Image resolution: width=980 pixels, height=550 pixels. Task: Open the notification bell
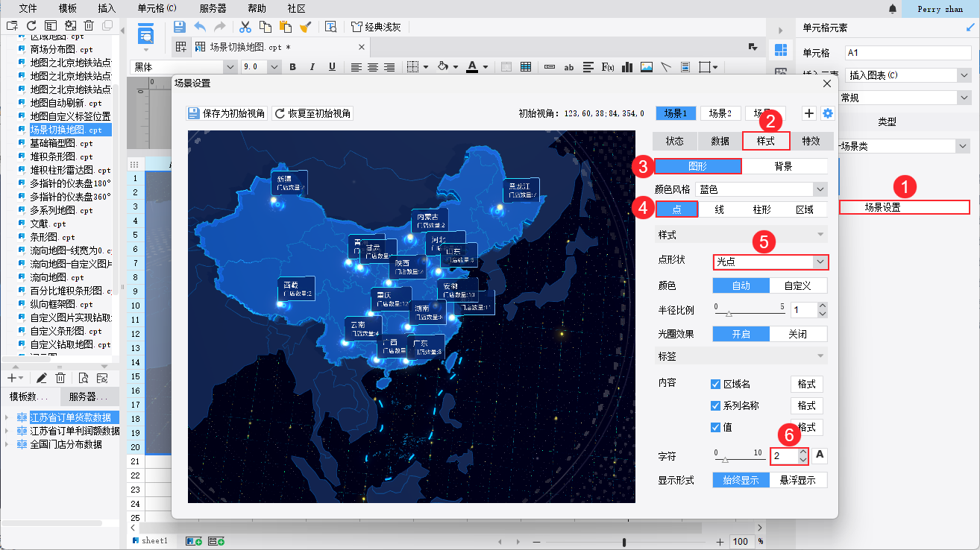pyautogui.click(x=893, y=8)
